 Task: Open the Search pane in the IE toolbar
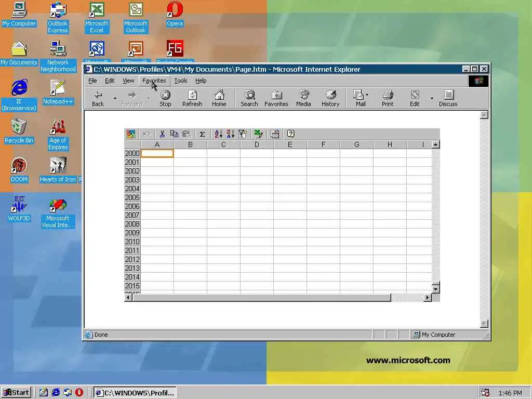249,99
